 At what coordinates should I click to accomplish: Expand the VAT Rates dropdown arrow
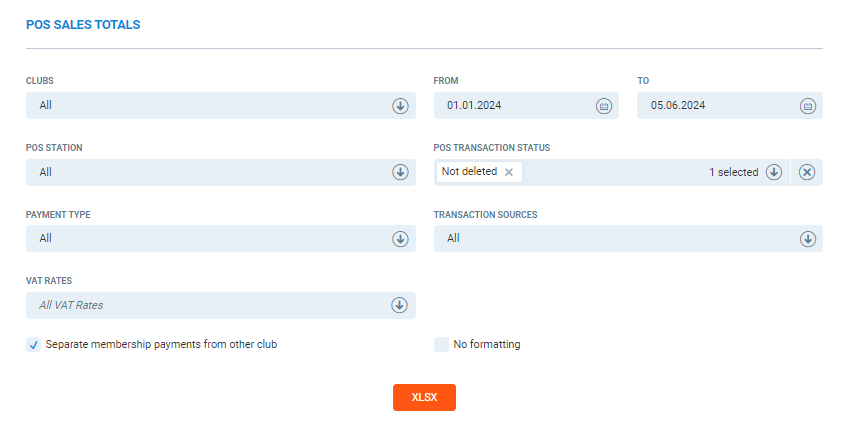coord(400,305)
